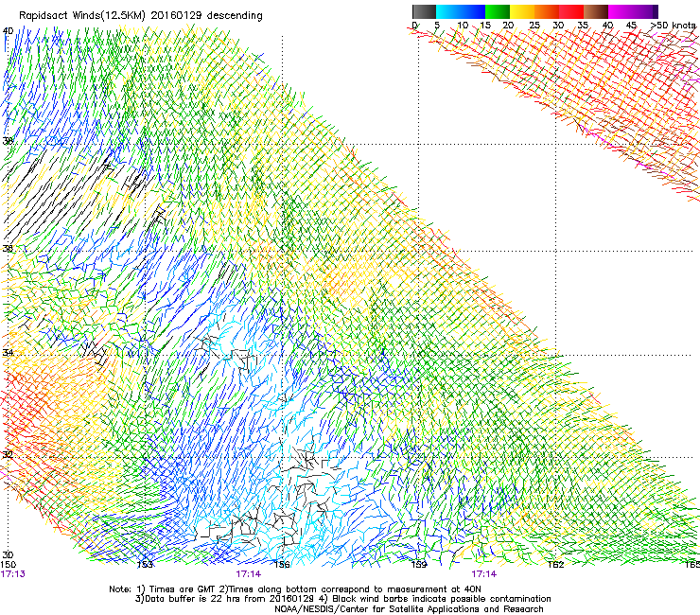The height and width of the screenshot is (615, 700).
Task: Click the purple '17:13' time label
Action: point(13,574)
